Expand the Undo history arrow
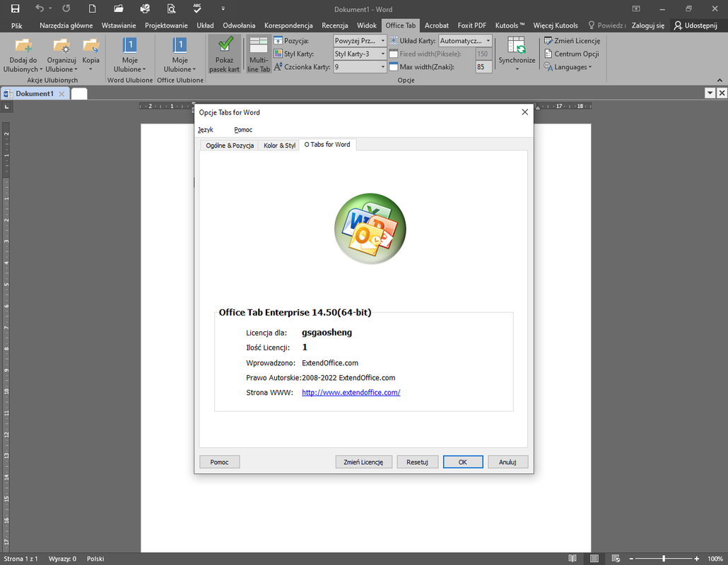This screenshot has height=565, width=728. tap(50, 8)
